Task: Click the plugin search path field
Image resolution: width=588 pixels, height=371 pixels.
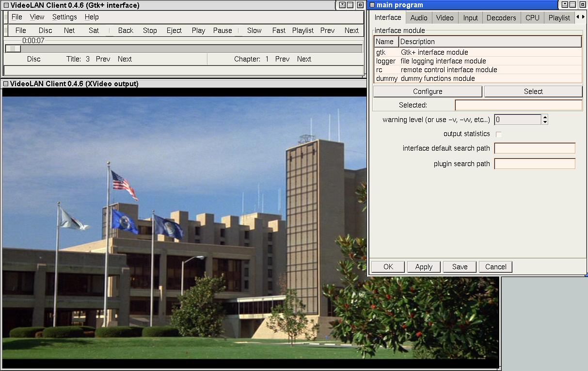Action: point(534,164)
